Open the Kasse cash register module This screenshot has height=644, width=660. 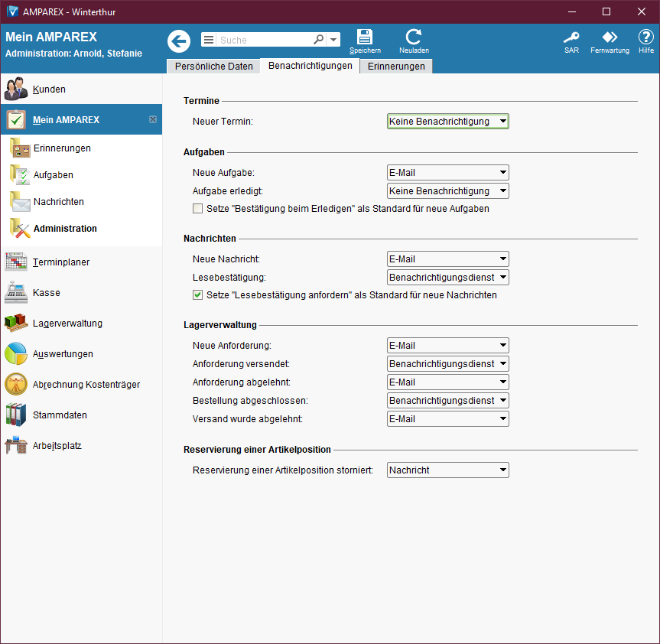pyautogui.click(x=46, y=293)
